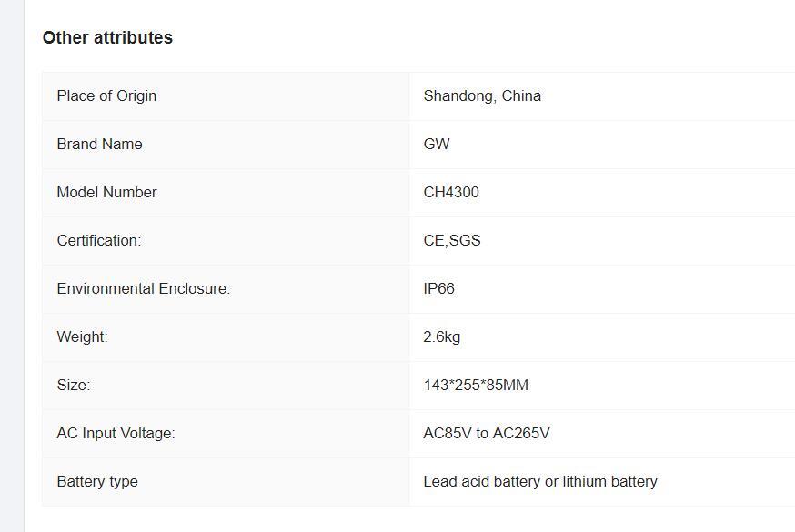
Task: Select the Certification label
Action: (99, 240)
